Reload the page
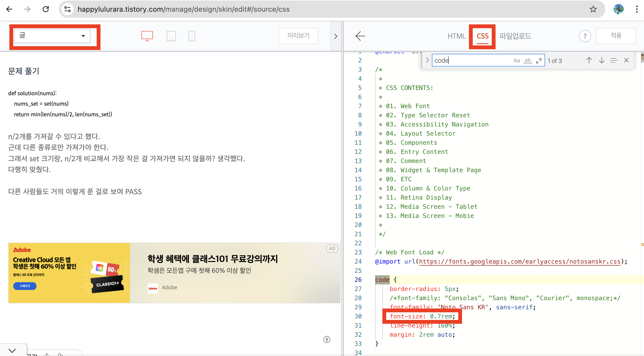This screenshot has height=356, width=644. 46,9
